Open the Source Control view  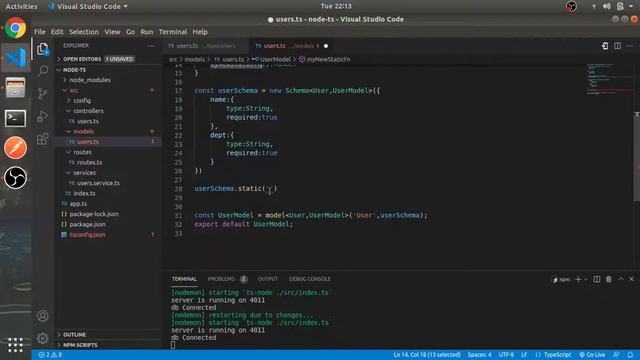42,93
